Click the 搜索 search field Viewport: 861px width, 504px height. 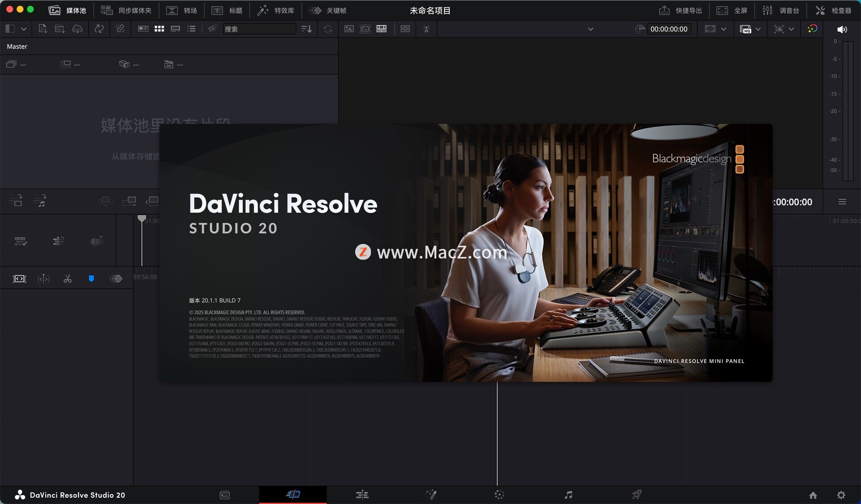pos(259,29)
